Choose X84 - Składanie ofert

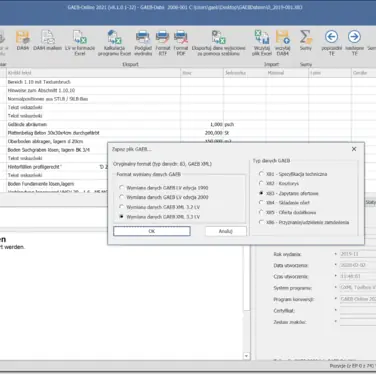point(284,202)
